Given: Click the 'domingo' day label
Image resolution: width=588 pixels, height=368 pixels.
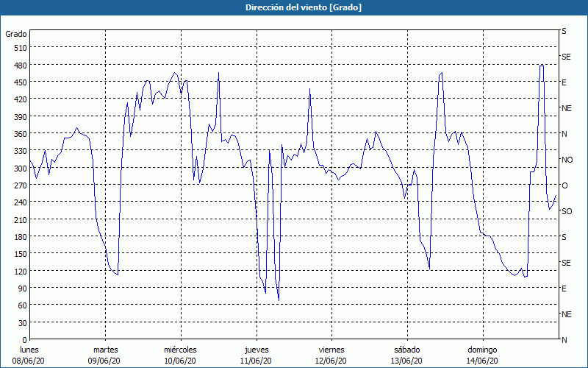Looking at the screenshot, I should click(x=482, y=350).
